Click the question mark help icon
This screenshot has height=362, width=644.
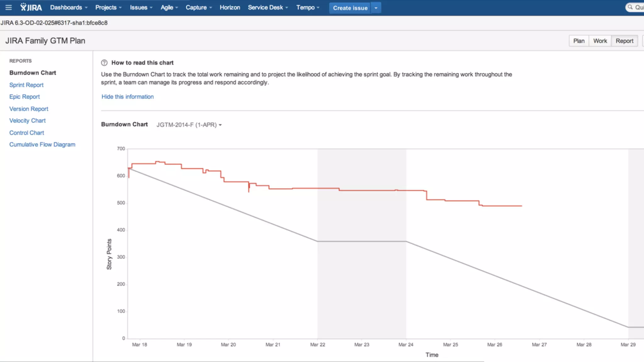(x=104, y=63)
